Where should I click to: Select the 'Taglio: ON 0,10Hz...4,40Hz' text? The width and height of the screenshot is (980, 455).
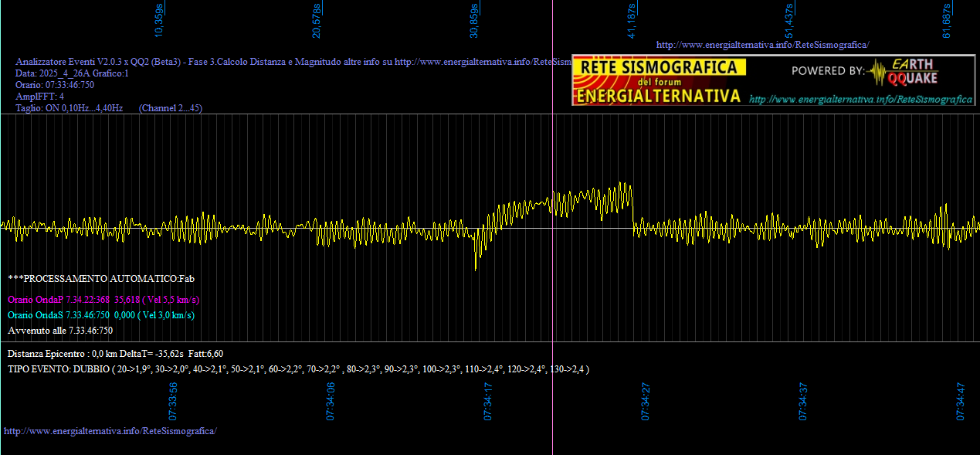click(x=70, y=108)
